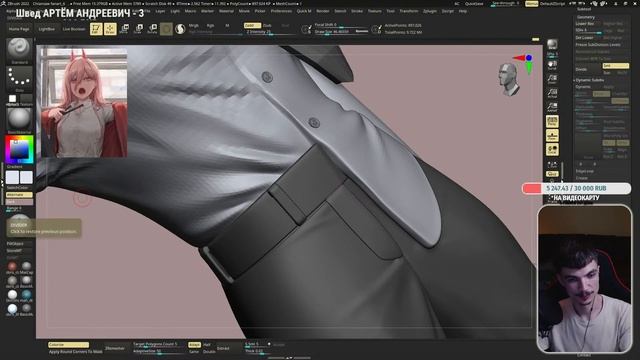The image size is (640, 360).
Task: Click the BPR render icon
Action: coord(552,45)
